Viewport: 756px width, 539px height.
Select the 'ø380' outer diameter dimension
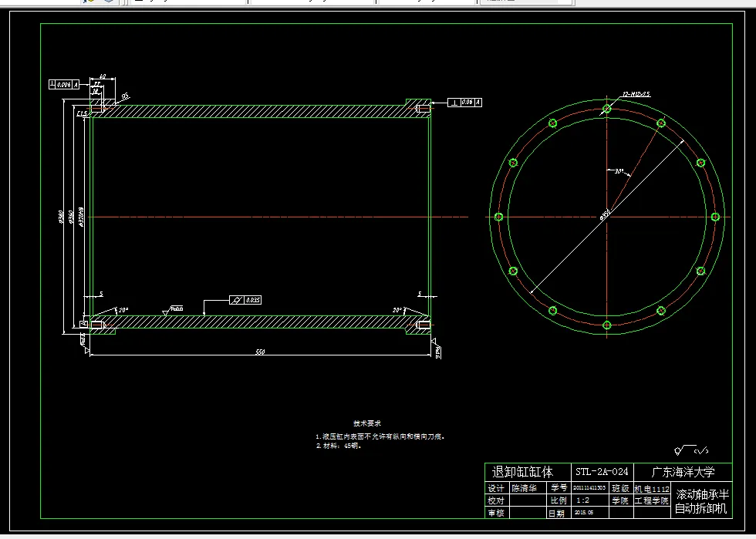(61, 217)
